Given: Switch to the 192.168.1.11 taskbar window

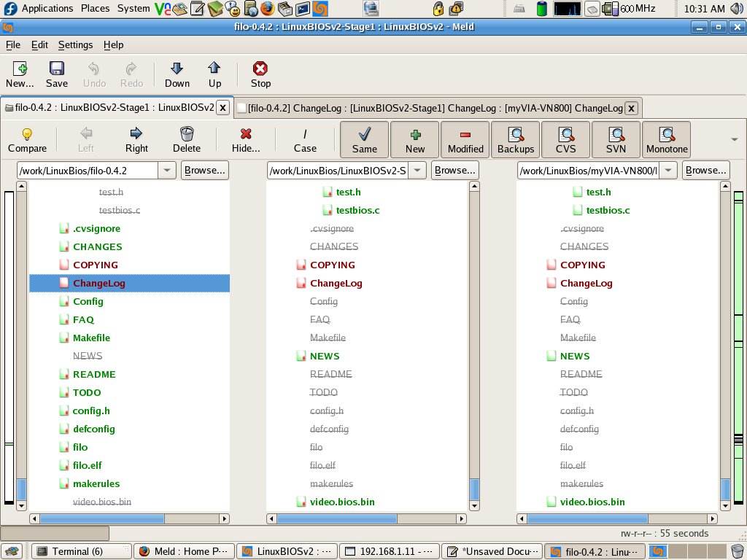Looking at the screenshot, I should coord(390,551).
